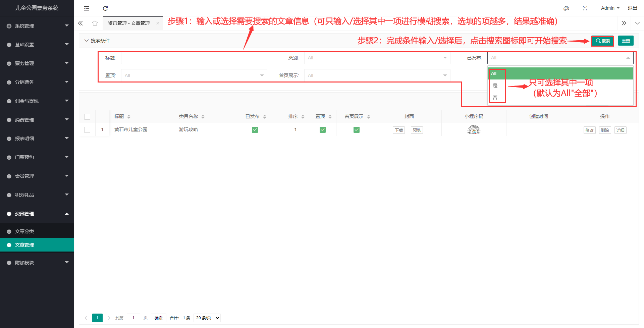644x328 pixels.
Task: Go to previous page arrow
Action: pos(86,318)
